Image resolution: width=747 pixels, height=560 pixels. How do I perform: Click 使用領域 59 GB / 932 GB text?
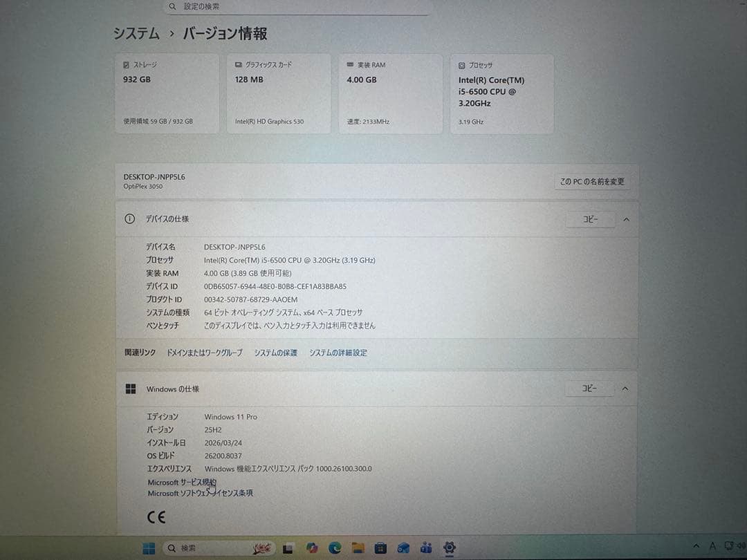coord(158,122)
